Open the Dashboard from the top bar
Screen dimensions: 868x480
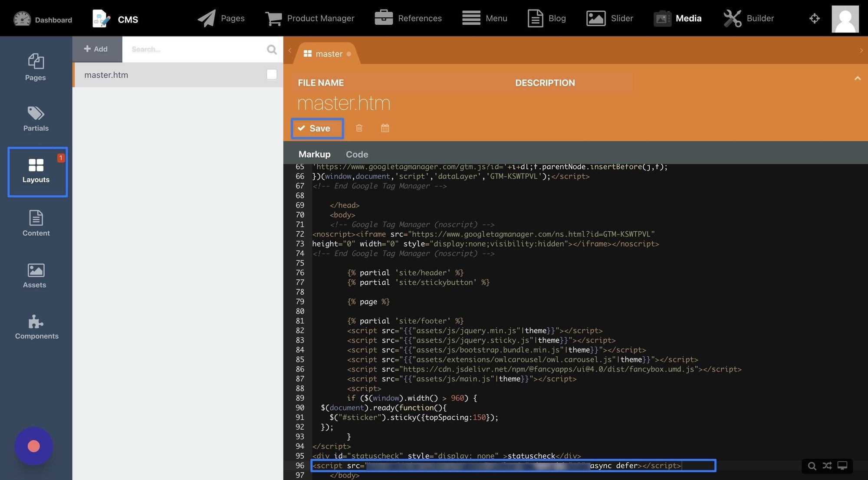point(43,19)
